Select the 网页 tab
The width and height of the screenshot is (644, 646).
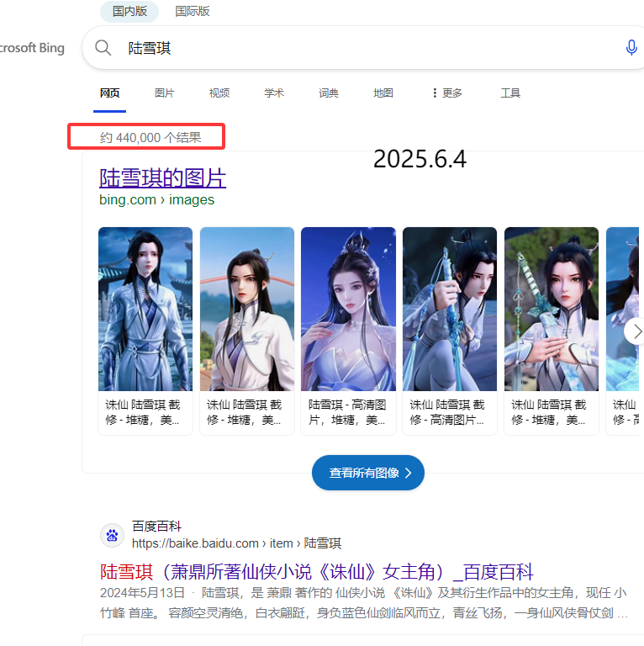[109, 93]
